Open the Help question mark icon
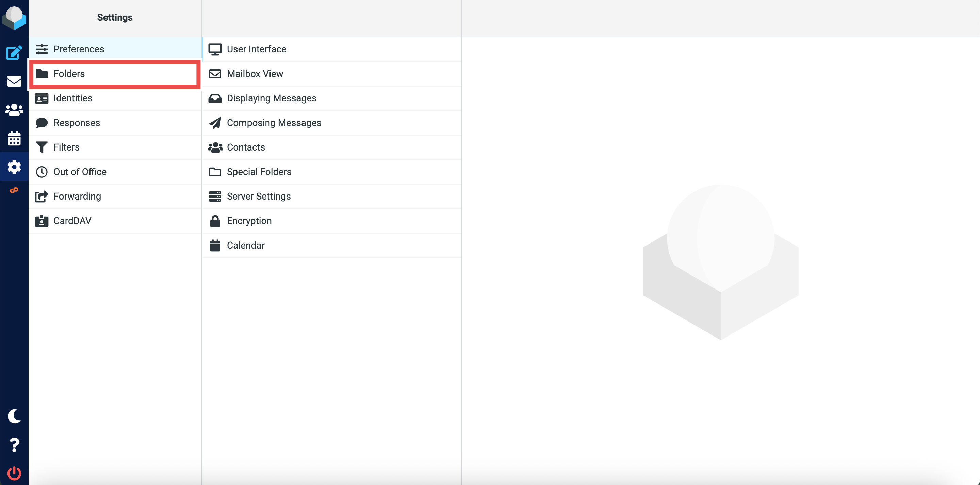This screenshot has height=485, width=980. coord(14,445)
